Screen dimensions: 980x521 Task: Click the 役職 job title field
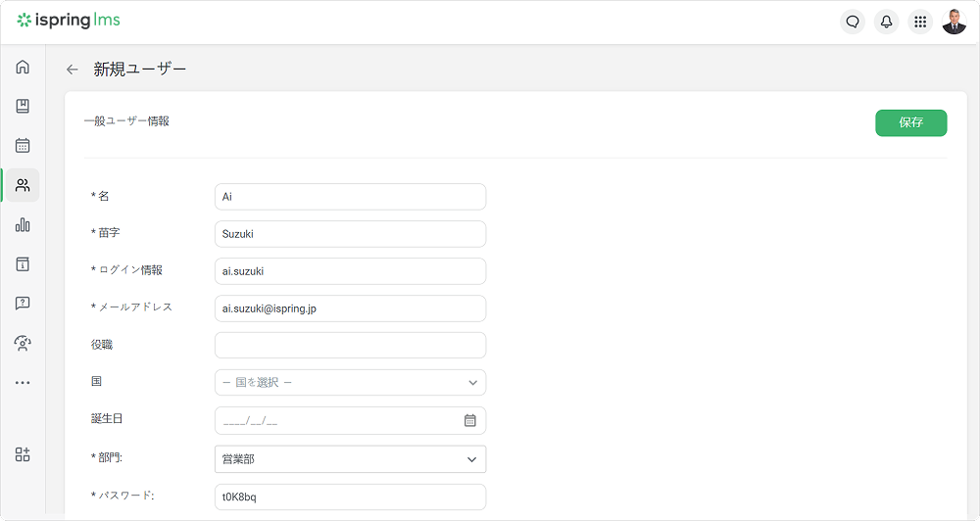(350, 346)
